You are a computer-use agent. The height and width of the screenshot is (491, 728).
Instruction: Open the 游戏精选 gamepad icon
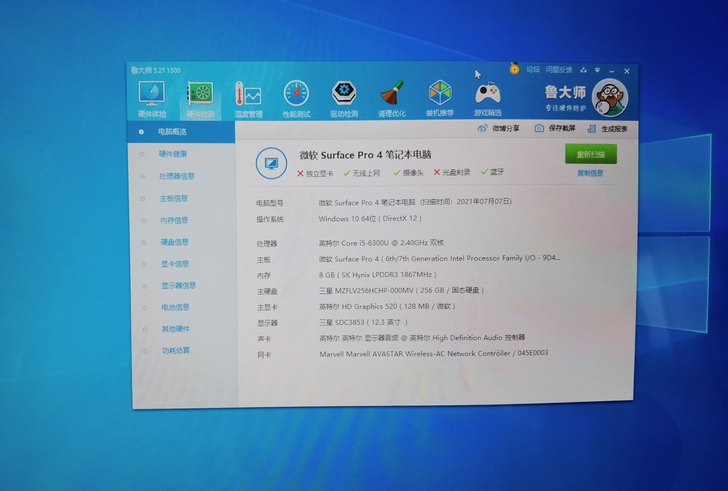(x=488, y=98)
